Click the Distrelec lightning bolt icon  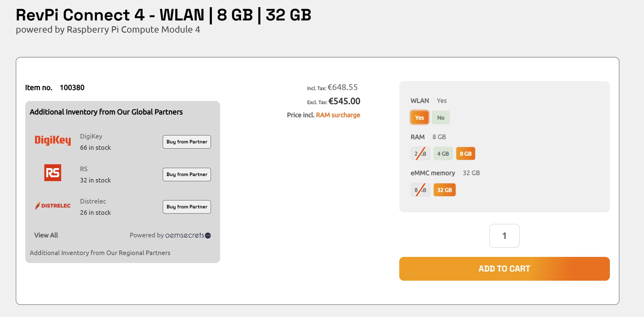pyautogui.click(x=37, y=205)
